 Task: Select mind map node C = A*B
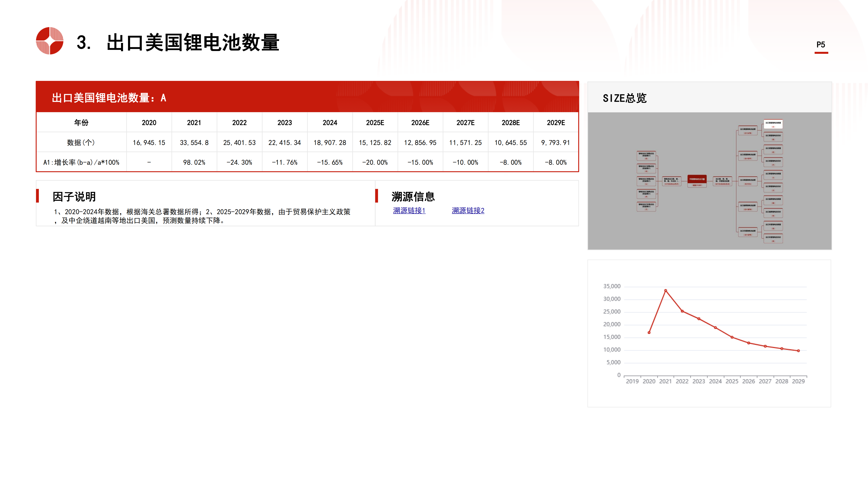[x=748, y=131]
